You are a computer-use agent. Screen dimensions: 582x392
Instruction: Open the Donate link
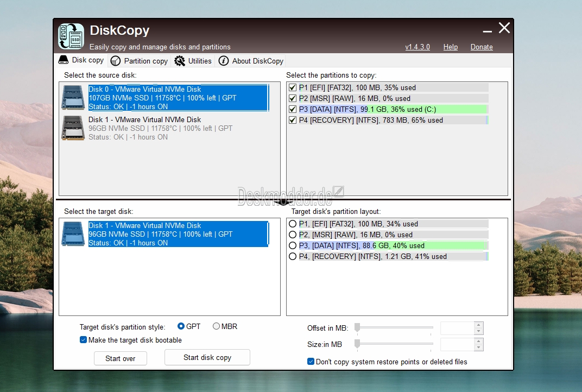tap(482, 47)
